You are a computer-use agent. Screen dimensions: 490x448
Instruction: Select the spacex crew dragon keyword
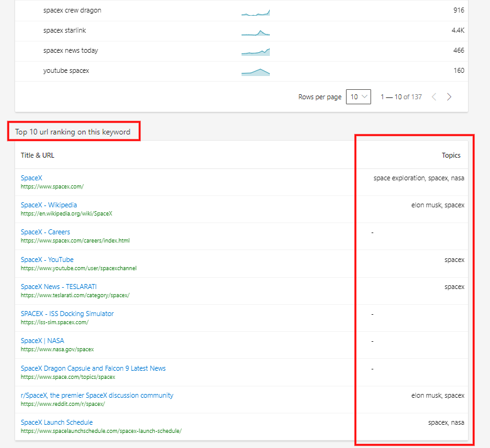[72, 10]
